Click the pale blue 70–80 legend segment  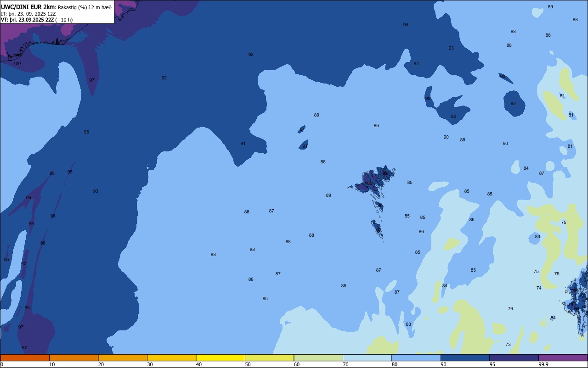click(x=367, y=357)
